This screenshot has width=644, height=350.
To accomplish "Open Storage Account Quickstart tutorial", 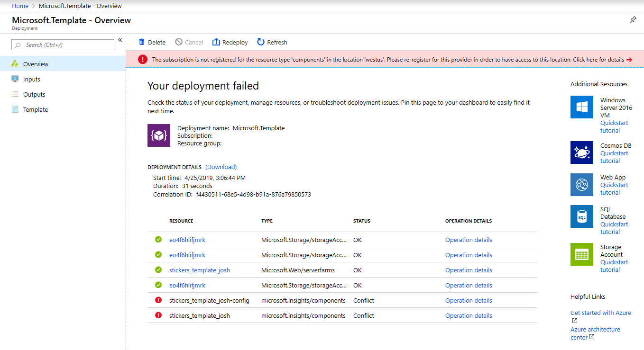I will tap(614, 266).
